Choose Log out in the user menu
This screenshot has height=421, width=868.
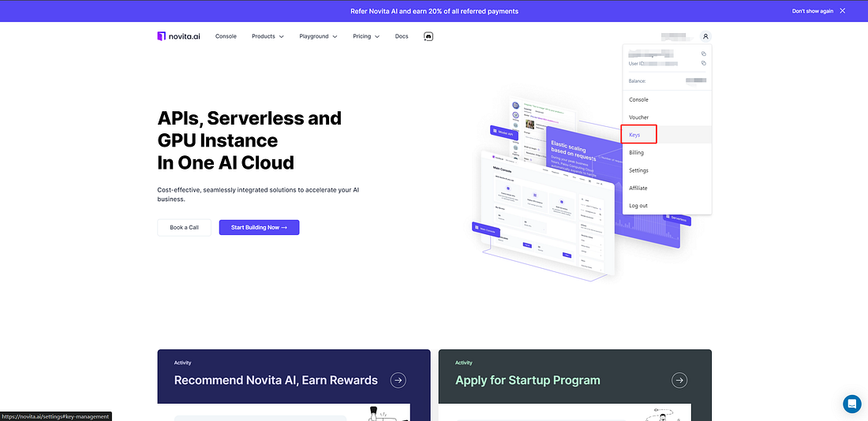click(667, 206)
